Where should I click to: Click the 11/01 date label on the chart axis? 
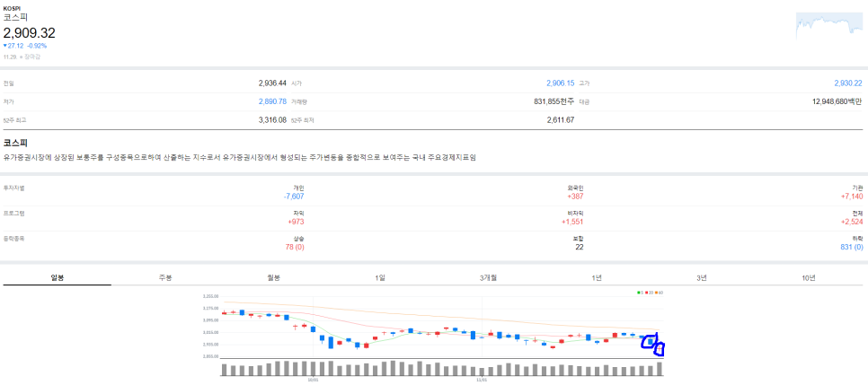[x=483, y=380]
